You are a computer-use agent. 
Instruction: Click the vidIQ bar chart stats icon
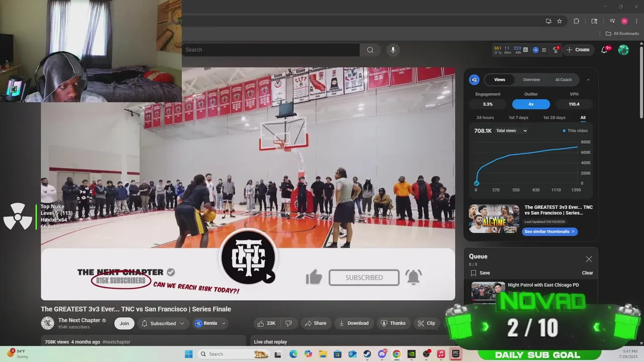pyautogui.click(x=526, y=50)
